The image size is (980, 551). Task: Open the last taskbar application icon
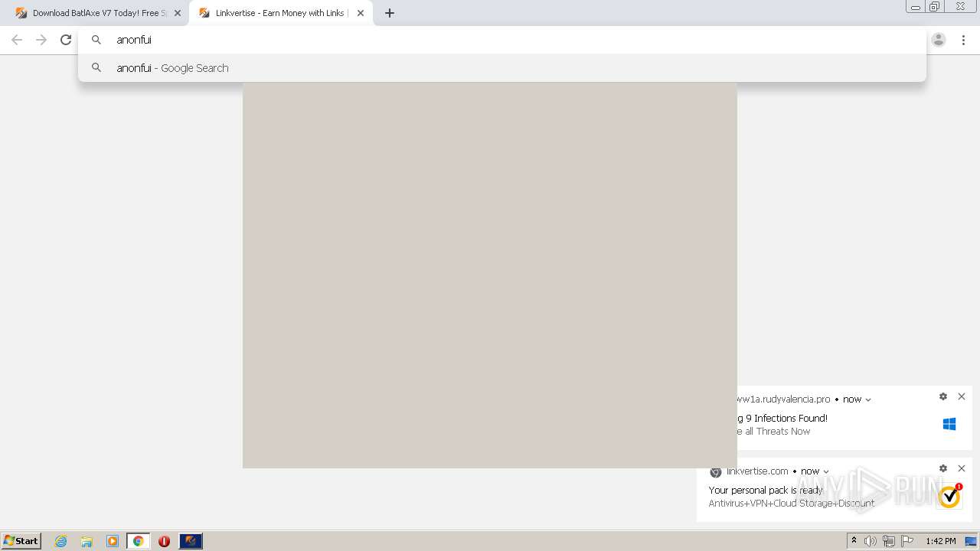tap(191, 541)
